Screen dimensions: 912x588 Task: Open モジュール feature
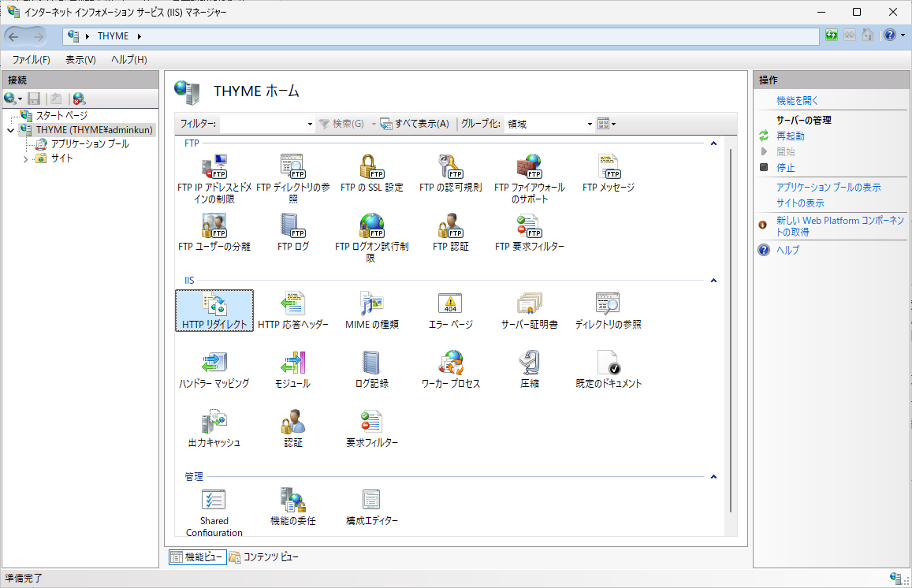pyautogui.click(x=293, y=370)
